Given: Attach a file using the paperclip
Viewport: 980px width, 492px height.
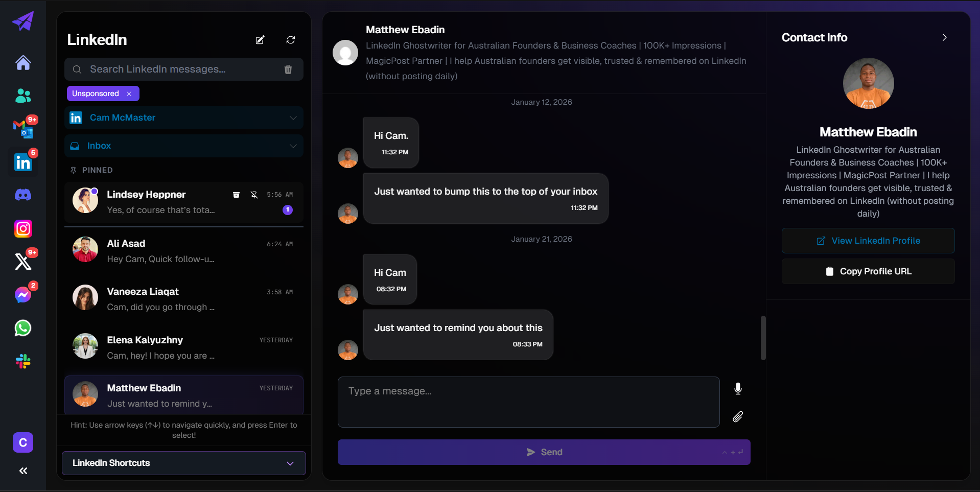Looking at the screenshot, I should click(737, 417).
